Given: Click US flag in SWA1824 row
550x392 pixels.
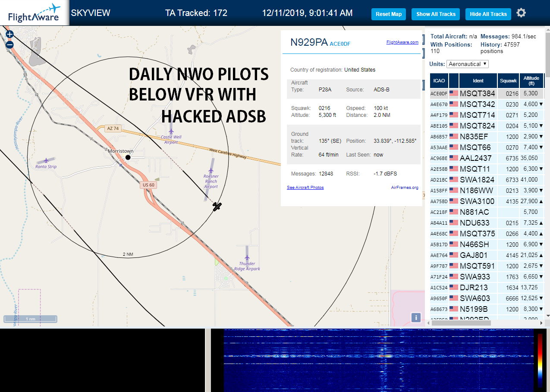Looking at the screenshot, I should [454, 179].
